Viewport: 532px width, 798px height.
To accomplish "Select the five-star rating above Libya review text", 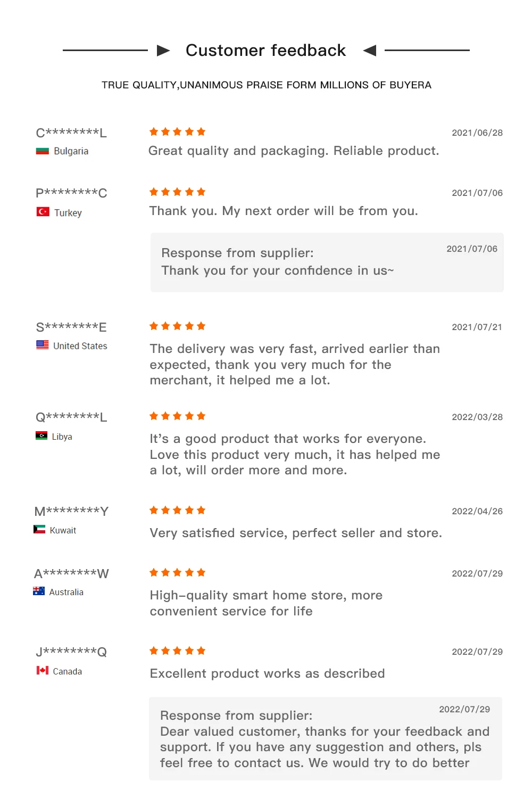I will (x=177, y=416).
